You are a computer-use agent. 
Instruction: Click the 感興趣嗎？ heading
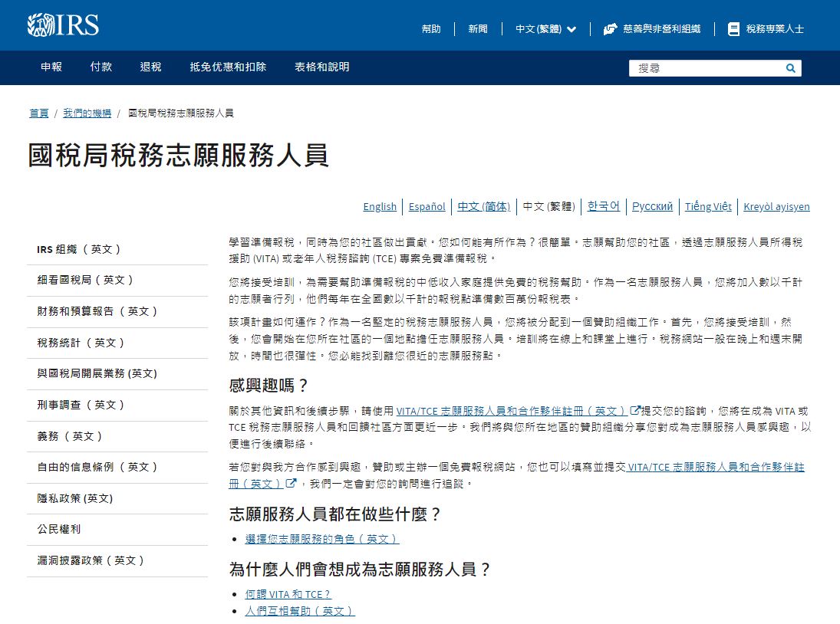[268, 385]
